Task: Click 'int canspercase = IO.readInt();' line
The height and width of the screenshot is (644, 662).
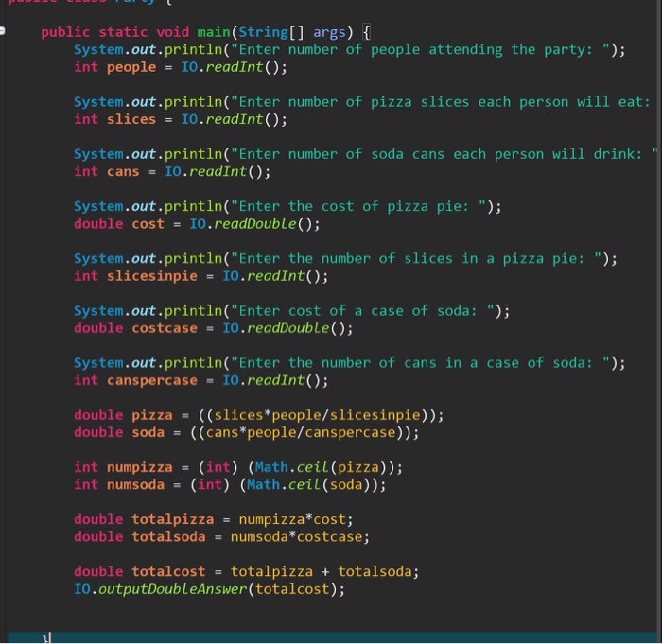Action: (200, 380)
